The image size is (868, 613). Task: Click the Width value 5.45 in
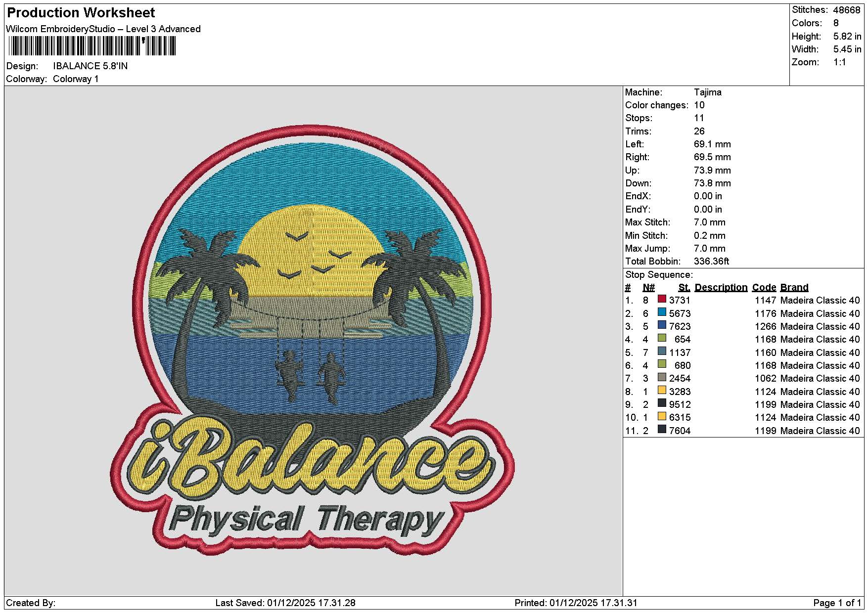(x=847, y=49)
